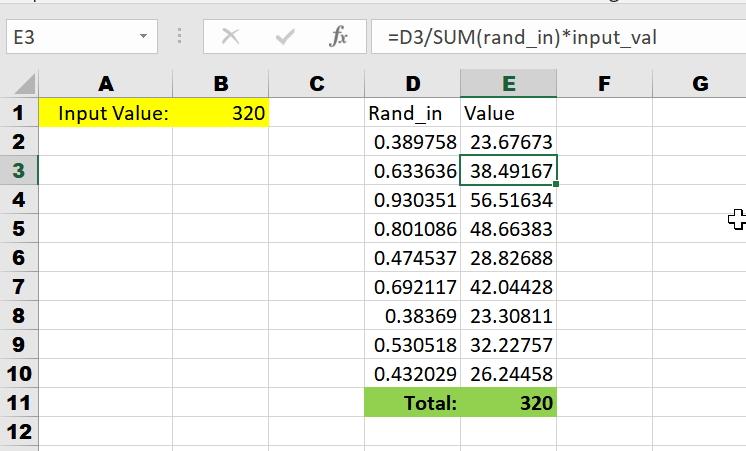This screenshot has width=746, height=451.
Task: Click cell containing 42.04428
Action: [x=509, y=286]
